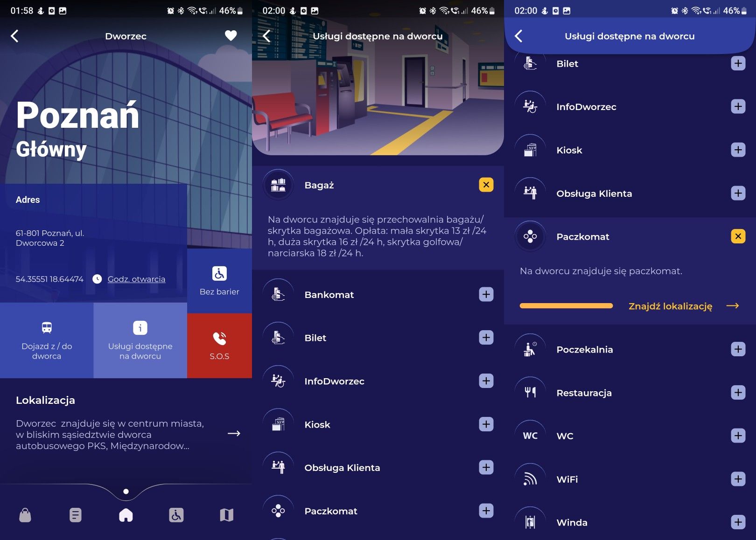The height and width of the screenshot is (540, 756).
Task: Expand the Bankomat row
Action: pyautogui.click(x=486, y=295)
